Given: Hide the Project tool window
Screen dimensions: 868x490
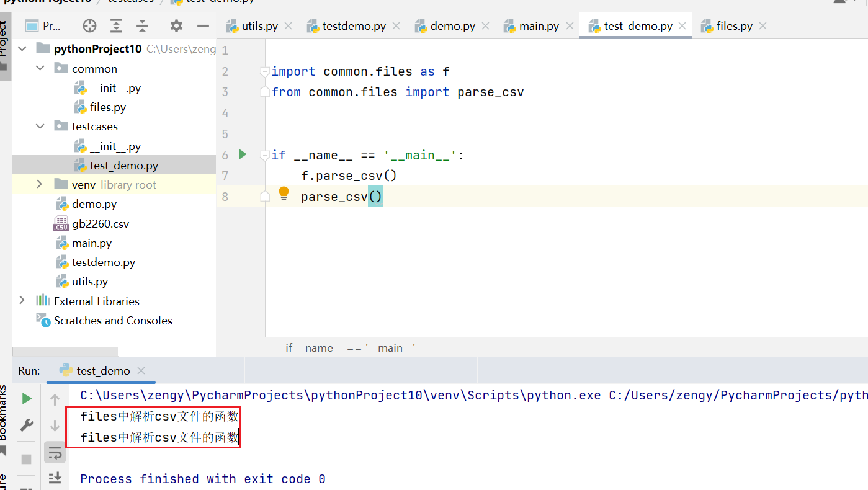Looking at the screenshot, I should pyautogui.click(x=203, y=26).
